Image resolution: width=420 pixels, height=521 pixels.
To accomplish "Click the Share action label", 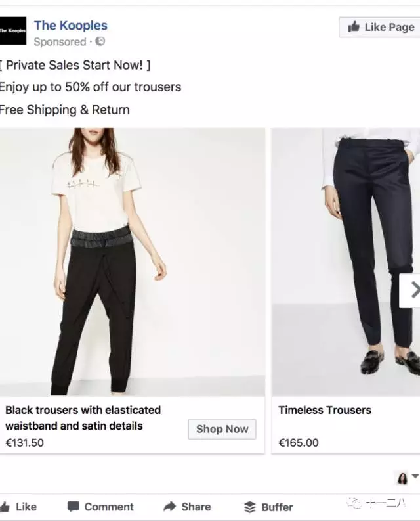I will point(196,507).
